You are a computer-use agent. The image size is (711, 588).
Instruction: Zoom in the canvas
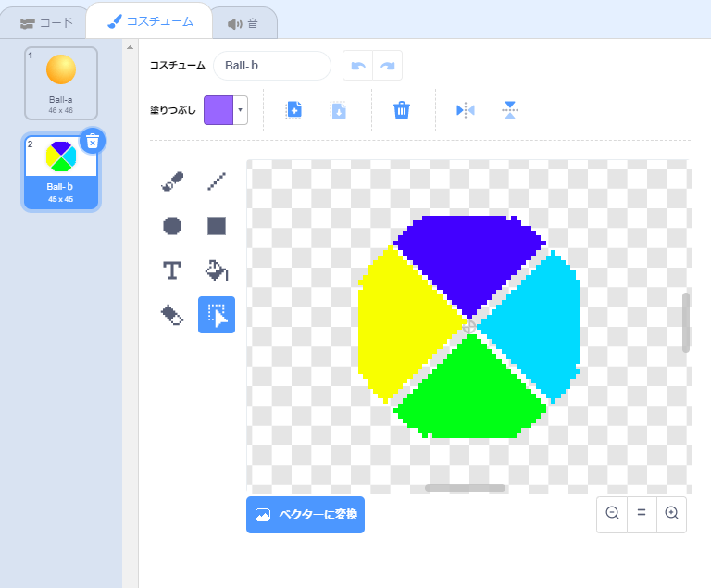pos(671,514)
